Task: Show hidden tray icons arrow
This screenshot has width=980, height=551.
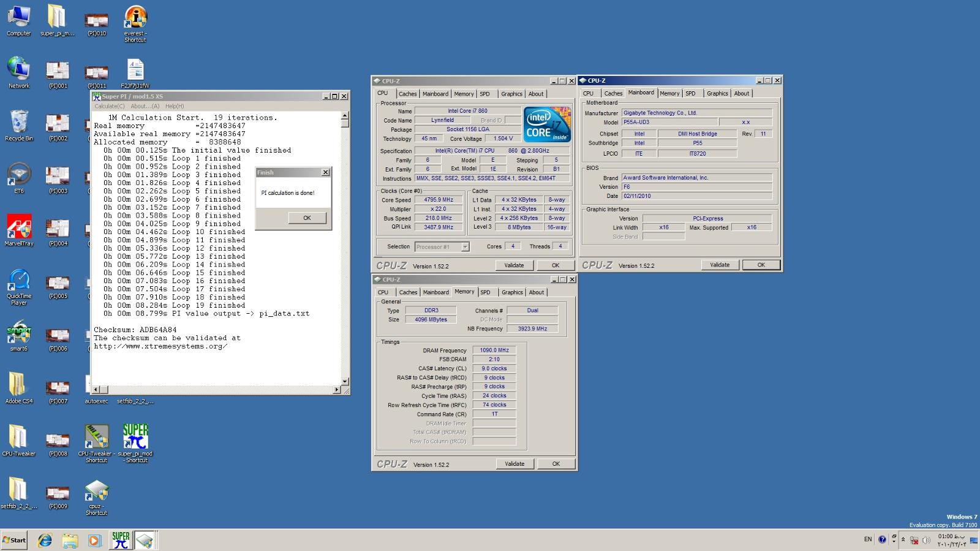Action: pos(903,540)
